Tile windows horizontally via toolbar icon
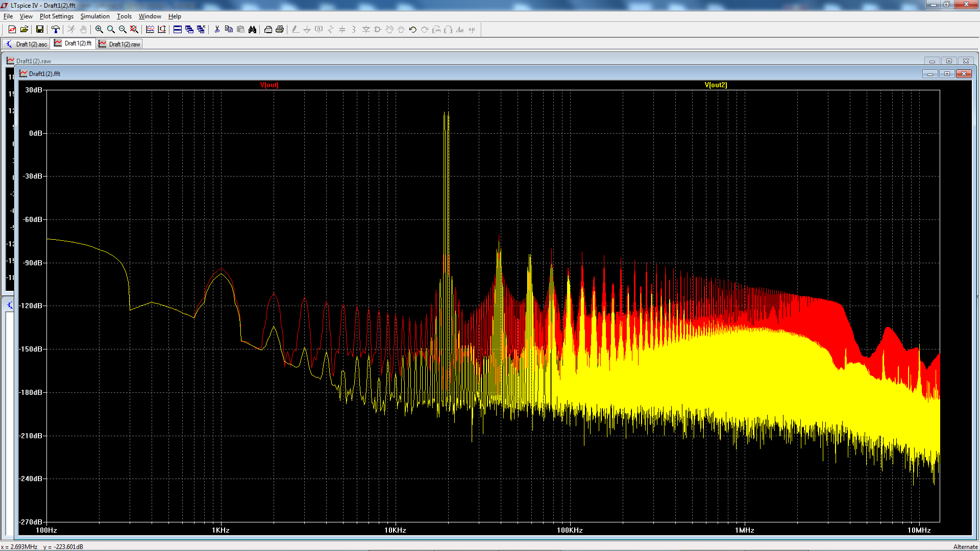The image size is (980, 551). pos(178,30)
